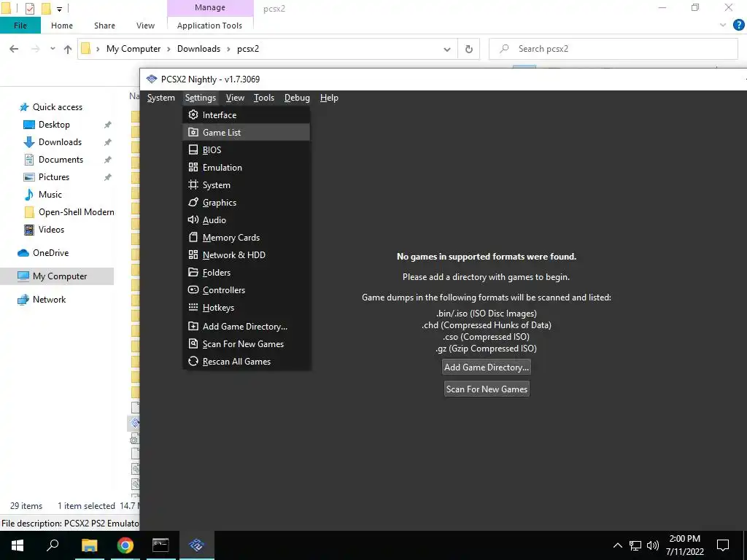Click the Add Game Directory... button
The width and height of the screenshot is (747, 560).
tap(487, 367)
